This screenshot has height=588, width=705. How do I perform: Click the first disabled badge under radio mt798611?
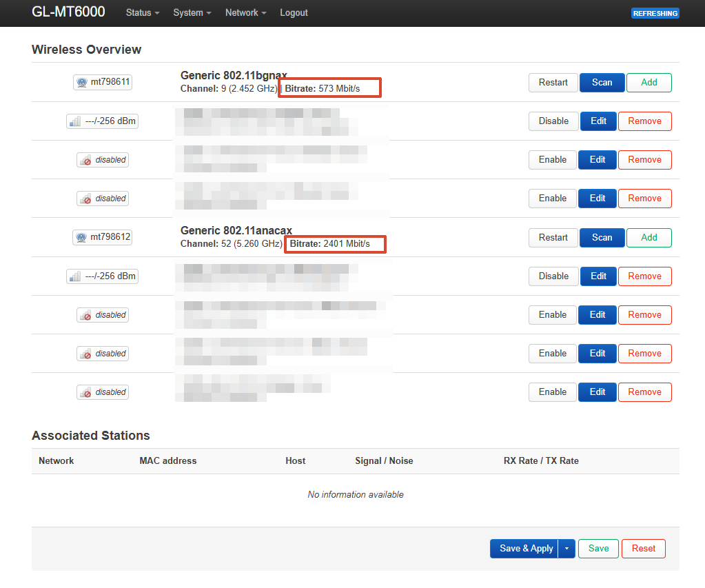tap(103, 160)
